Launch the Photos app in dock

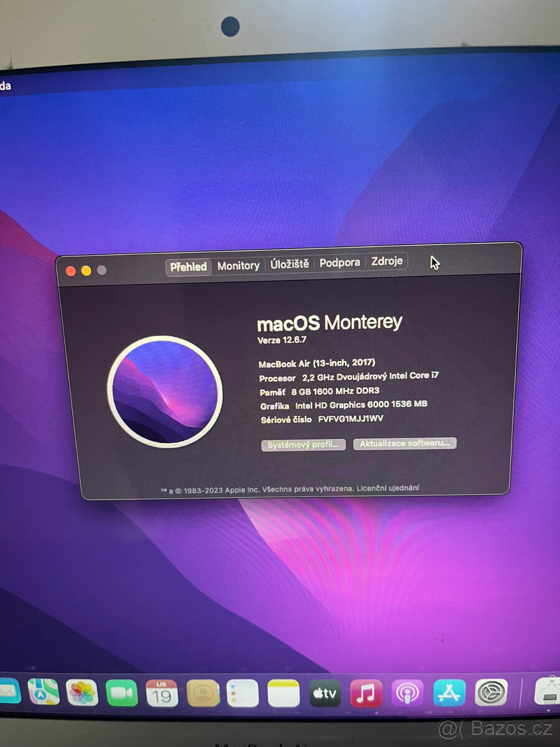tap(82, 692)
